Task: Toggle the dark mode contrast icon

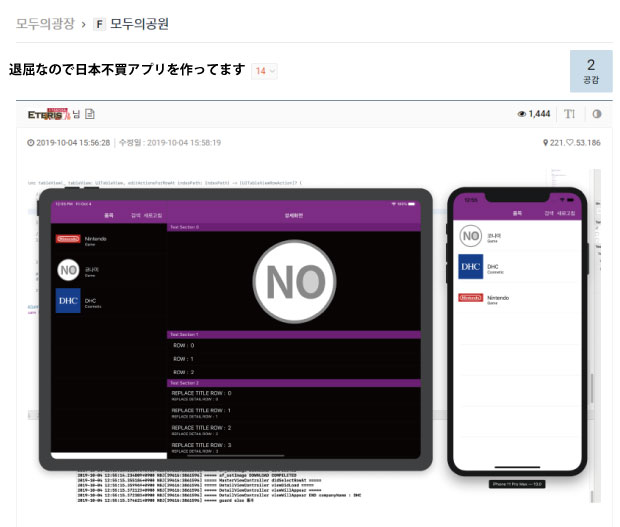Action: point(597,114)
